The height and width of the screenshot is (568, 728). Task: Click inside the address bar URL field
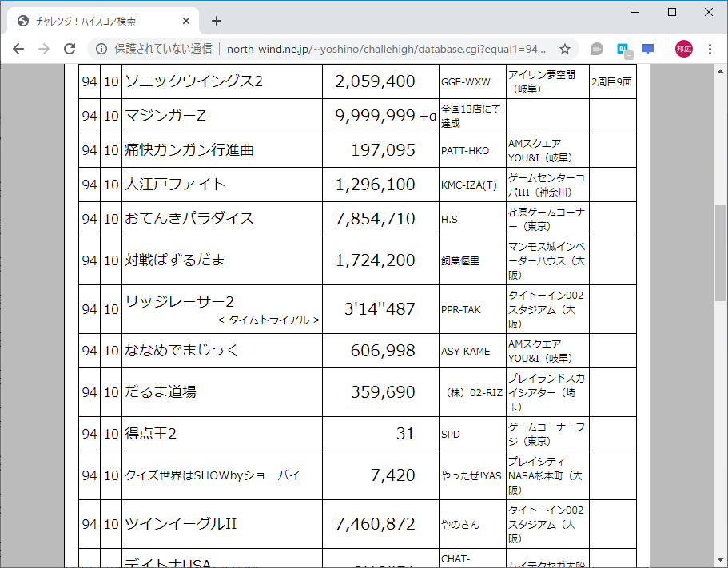[x=360, y=49]
